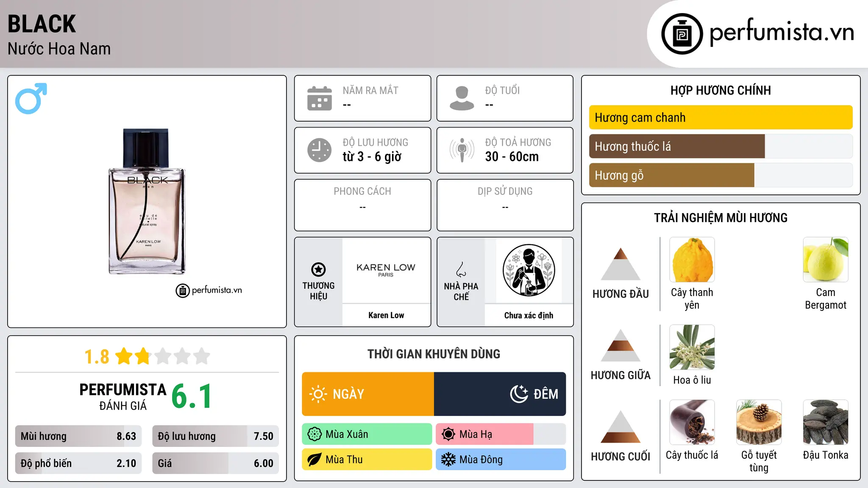Select the Mùa Thu season bar

367,460
